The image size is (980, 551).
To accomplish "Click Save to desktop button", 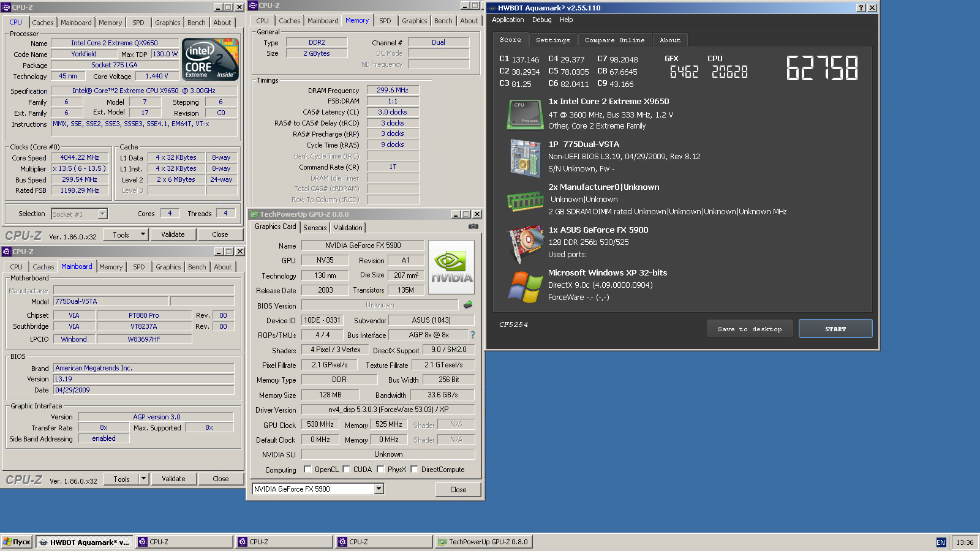I will [750, 329].
